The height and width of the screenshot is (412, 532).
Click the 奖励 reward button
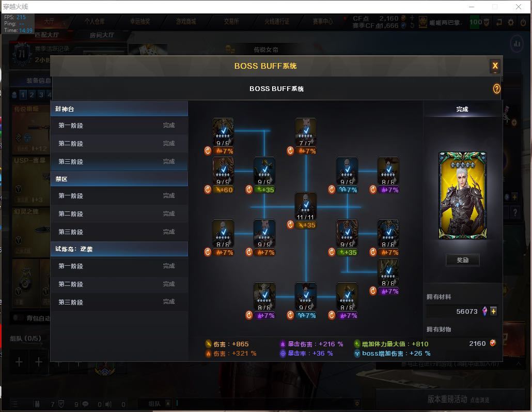(x=462, y=260)
